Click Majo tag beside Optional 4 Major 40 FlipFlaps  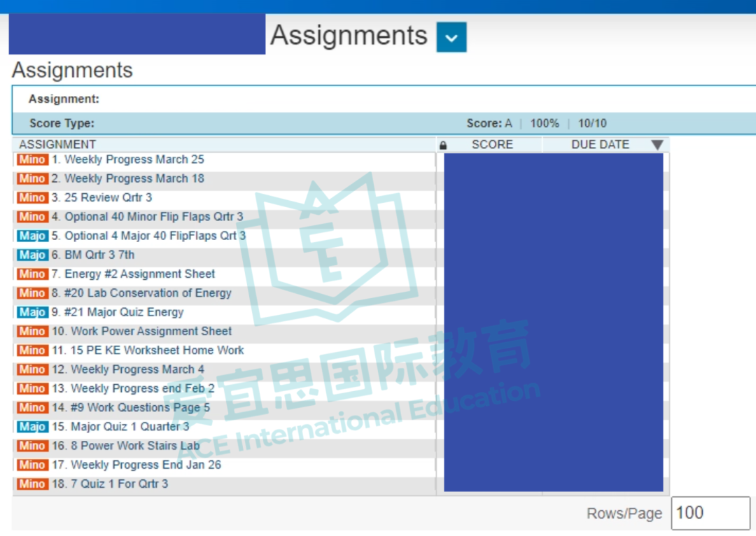click(x=32, y=236)
